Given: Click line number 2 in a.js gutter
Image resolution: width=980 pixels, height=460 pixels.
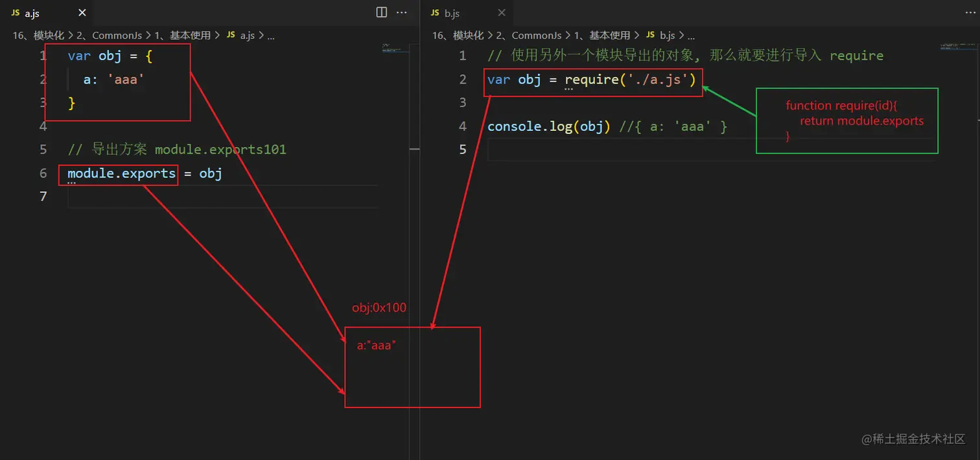Looking at the screenshot, I should tap(43, 80).
